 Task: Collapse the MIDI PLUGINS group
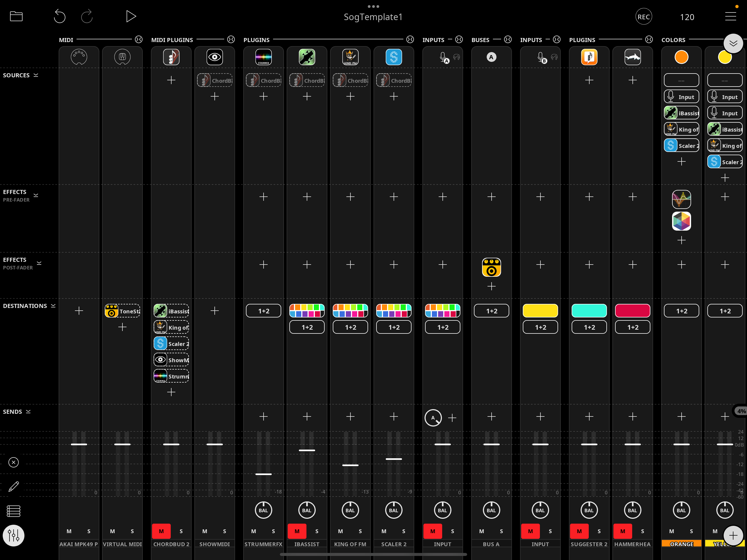pyautogui.click(x=231, y=40)
